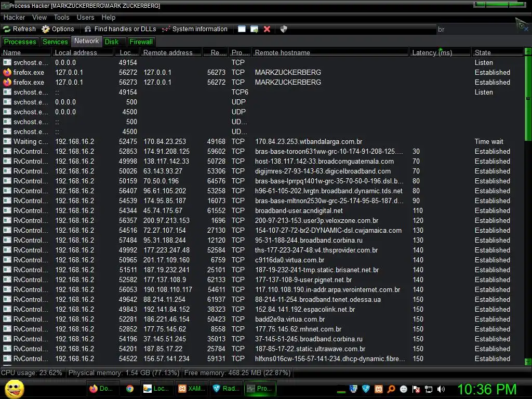Sort by the Latency (ms) column header
Viewport: 532px width, 399px height.
[x=440, y=52]
